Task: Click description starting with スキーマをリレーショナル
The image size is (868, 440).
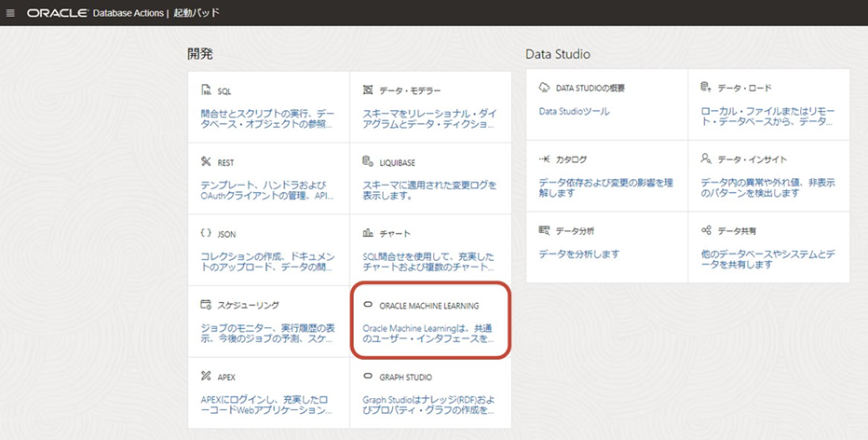Action: click(x=429, y=119)
